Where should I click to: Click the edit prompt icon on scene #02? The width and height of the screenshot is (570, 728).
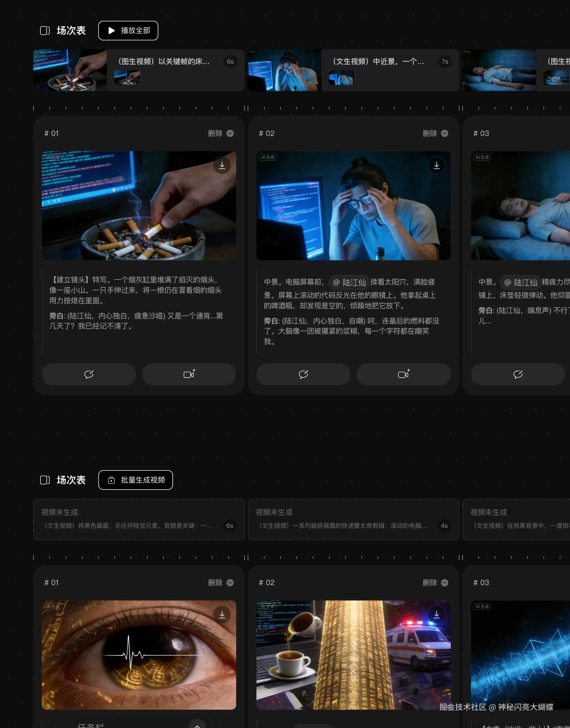[x=303, y=374]
